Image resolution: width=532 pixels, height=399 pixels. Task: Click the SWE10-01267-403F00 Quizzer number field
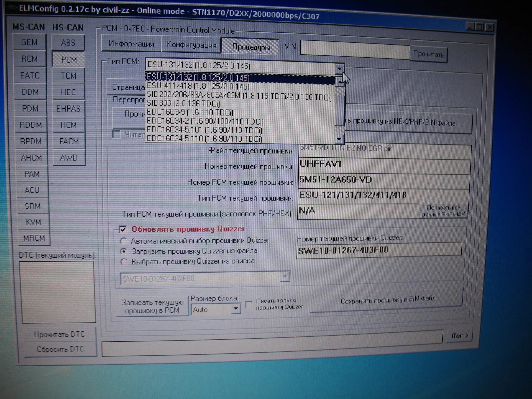pos(379,250)
